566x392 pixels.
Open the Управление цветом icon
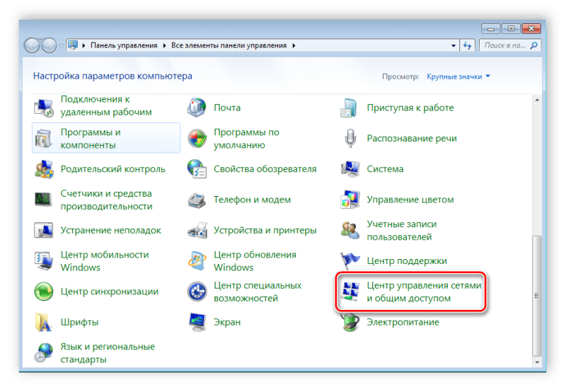tap(350, 200)
